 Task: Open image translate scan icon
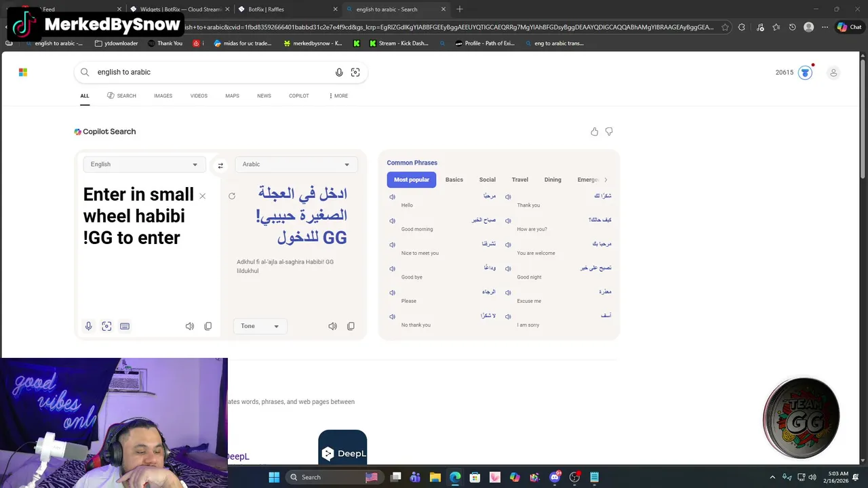click(x=106, y=326)
